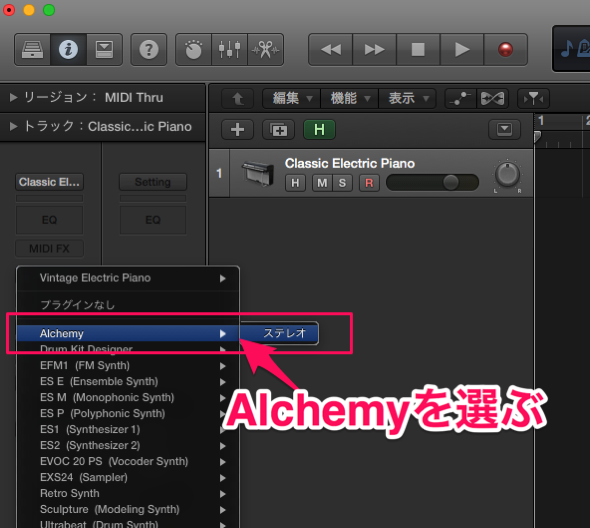Open the Library drawer icon
The image size is (590, 528).
(x=32, y=49)
